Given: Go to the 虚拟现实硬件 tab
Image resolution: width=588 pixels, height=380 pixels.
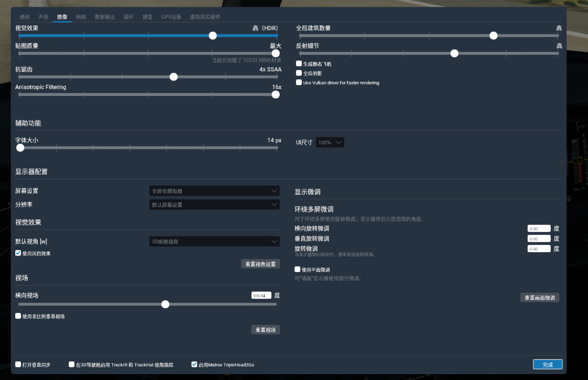Looking at the screenshot, I should (x=204, y=17).
